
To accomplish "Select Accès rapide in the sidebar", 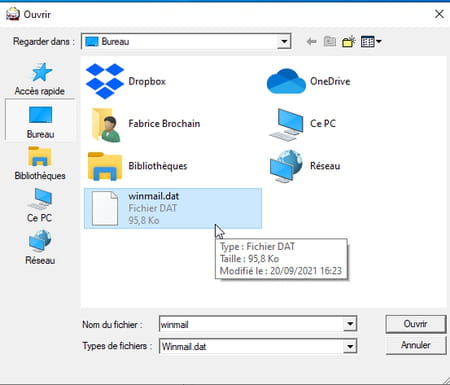I will pyautogui.click(x=40, y=79).
